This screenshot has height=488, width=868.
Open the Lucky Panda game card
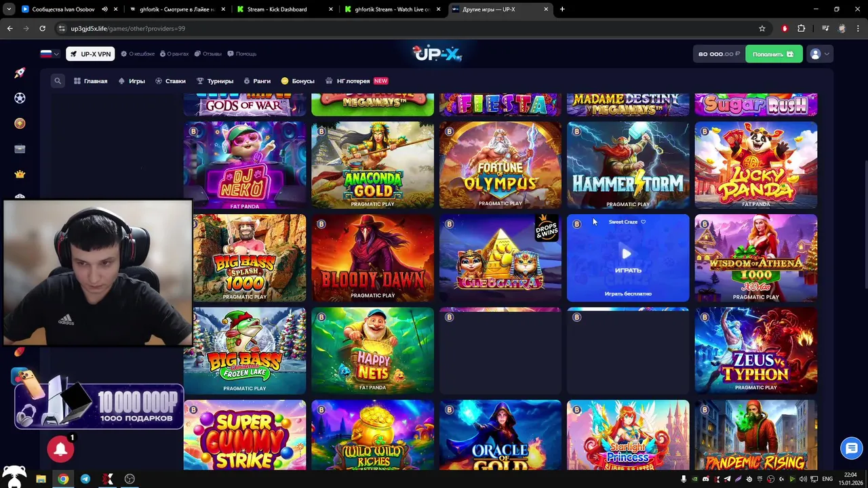tap(755, 165)
